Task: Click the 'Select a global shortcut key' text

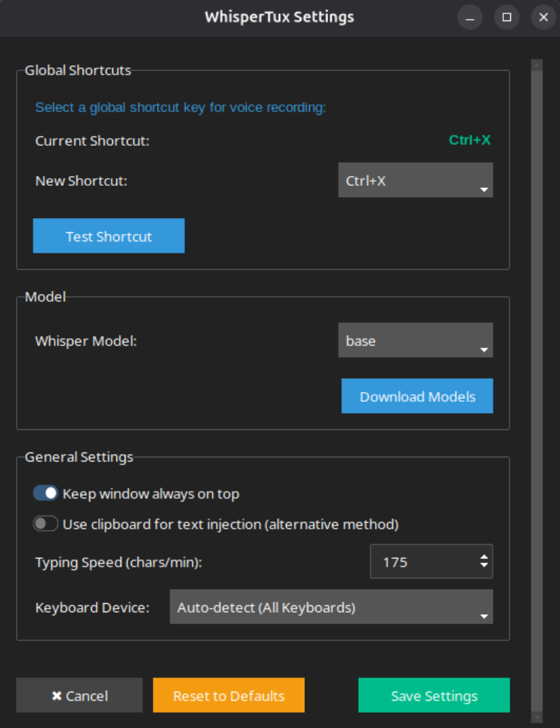Action: (181, 107)
